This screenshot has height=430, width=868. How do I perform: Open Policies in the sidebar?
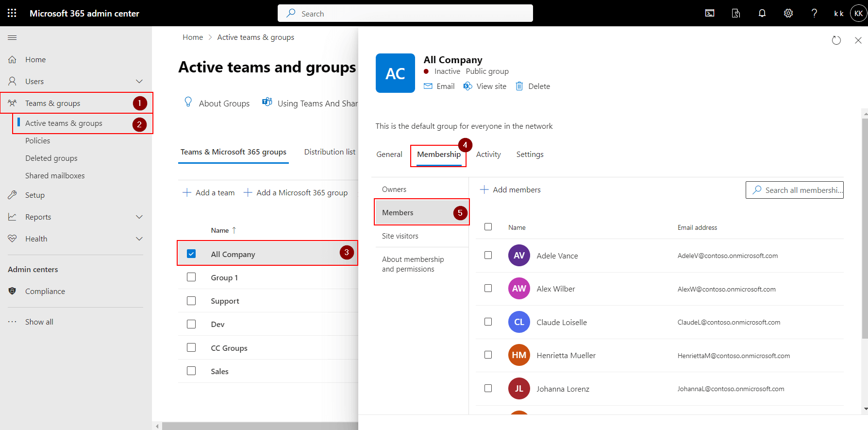(x=38, y=141)
